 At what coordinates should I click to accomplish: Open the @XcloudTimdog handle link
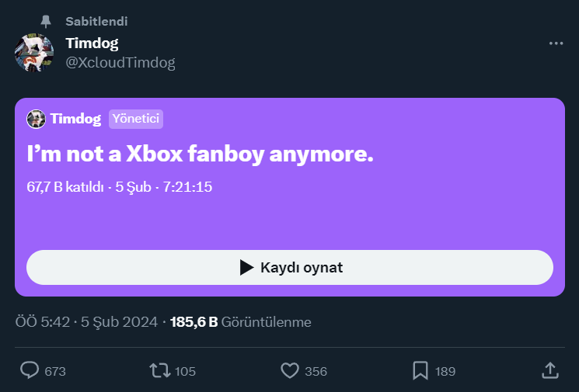click(x=120, y=63)
